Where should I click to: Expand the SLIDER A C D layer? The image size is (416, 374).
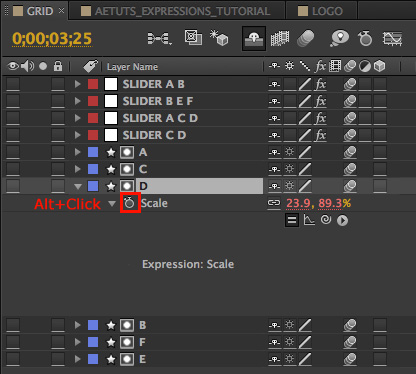click(x=78, y=118)
